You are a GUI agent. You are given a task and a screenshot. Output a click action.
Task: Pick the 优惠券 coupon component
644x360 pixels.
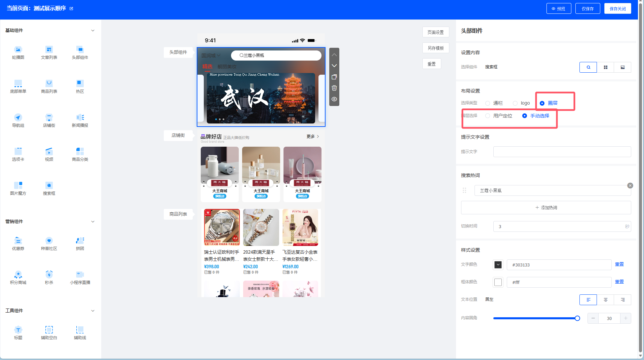click(18, 243)
